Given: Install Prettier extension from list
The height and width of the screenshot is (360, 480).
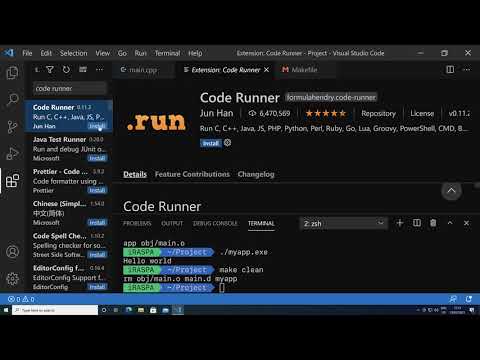Looking at the screenshot, I should pyautogui.click(x=97, y=190).
